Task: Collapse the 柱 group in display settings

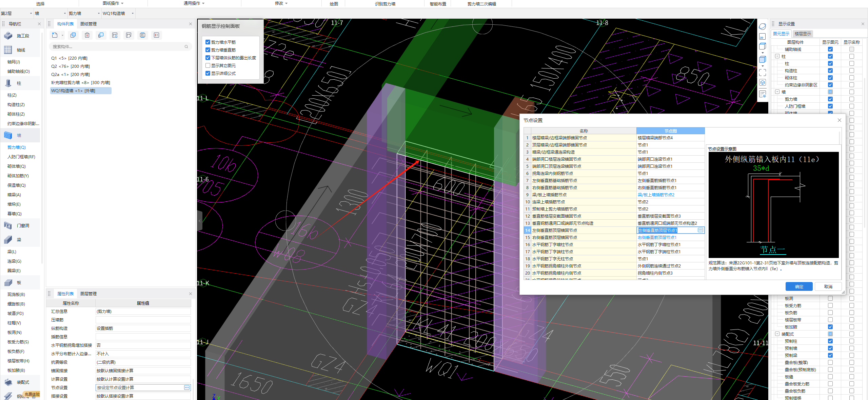Action: pyautogui.click(x=777, y=56)
